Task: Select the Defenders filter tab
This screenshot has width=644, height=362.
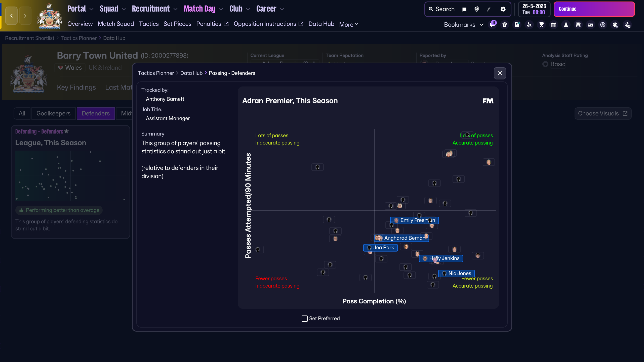Action: pos(96,113)
